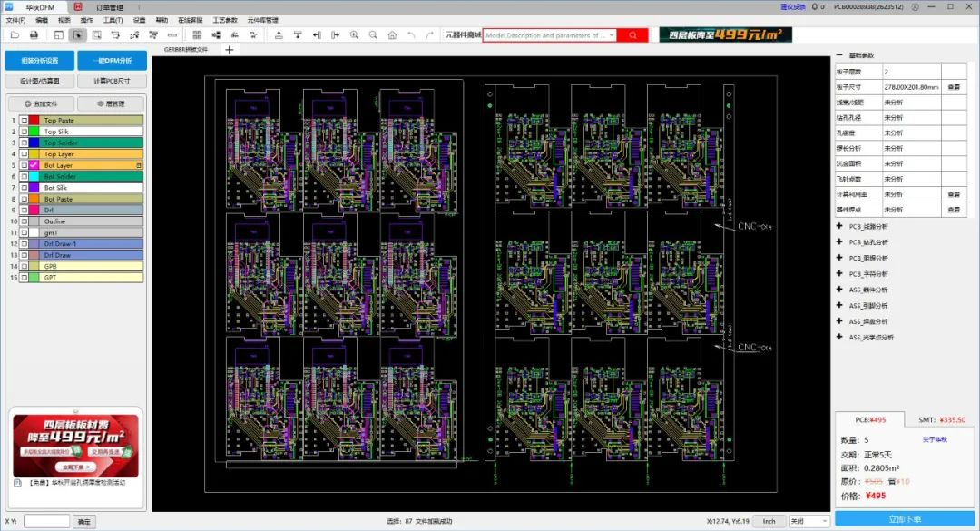Image resolution: width=980 pixels, height=531 pixels.
Task: Click the home view icon
Action: tap(390, 35)
